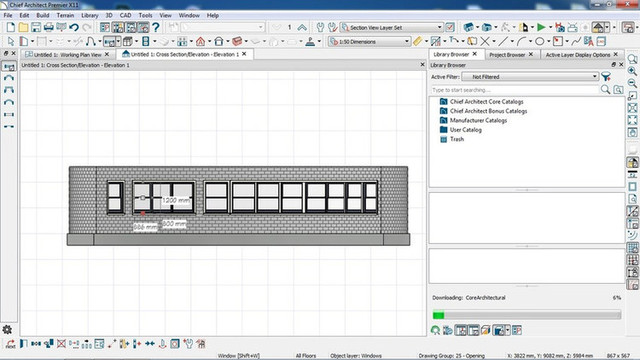The height and width of the screenshot is (360, 640).
Task: Click the library search input field
Action: coord(515,90)
